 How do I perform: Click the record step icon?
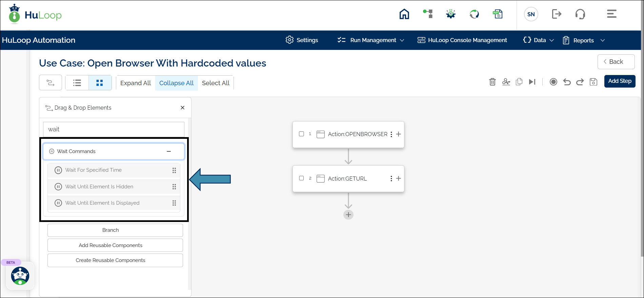click(553, 82)
